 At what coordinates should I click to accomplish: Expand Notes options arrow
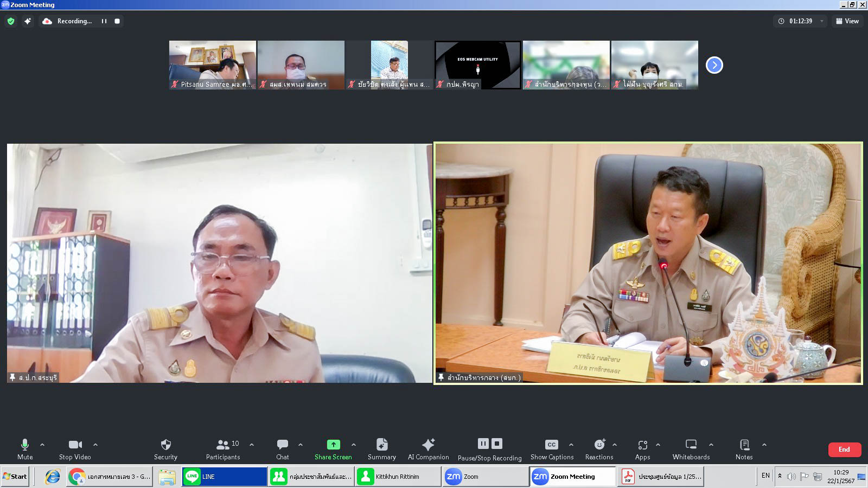click(764, 445)
